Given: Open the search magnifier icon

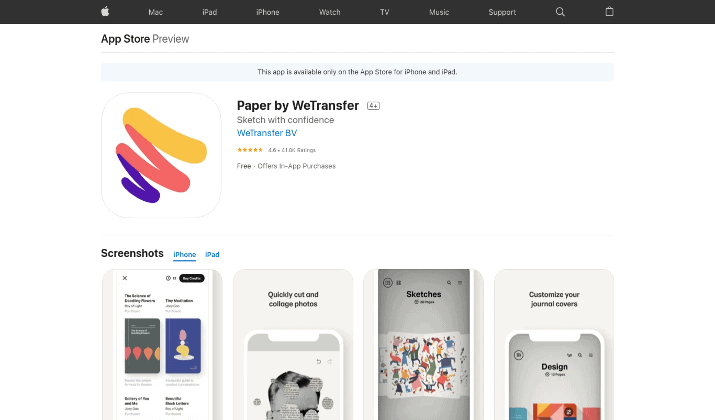Looking at the screenshot, I should (x=560, y=12).
